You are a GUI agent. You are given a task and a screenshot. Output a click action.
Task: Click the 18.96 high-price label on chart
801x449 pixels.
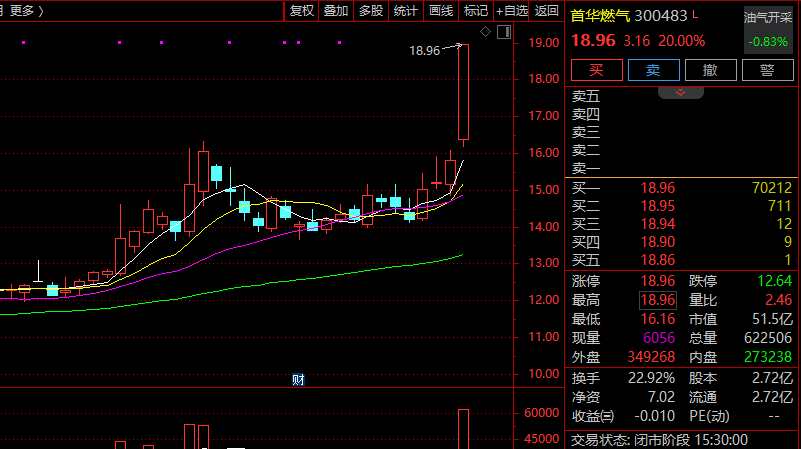point(425,51)
